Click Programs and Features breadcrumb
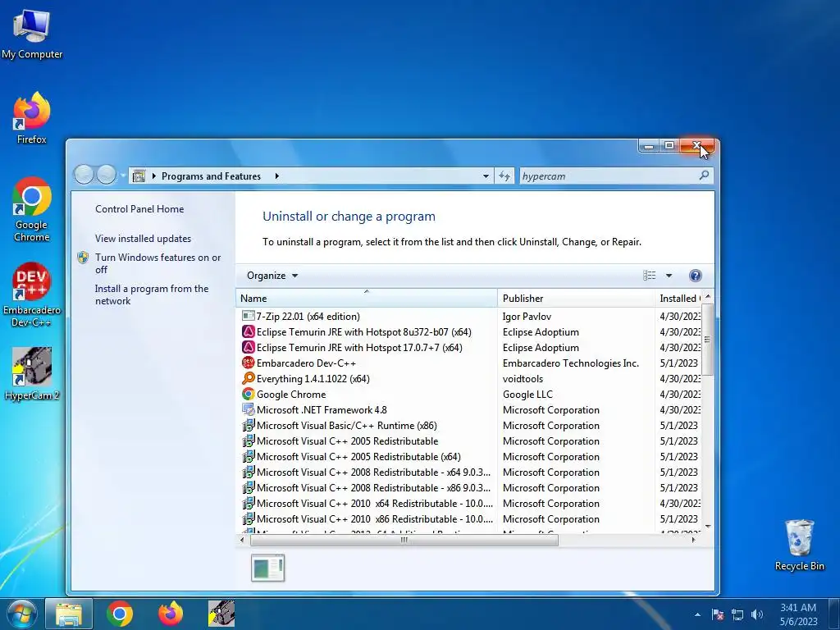Image resolution: width=840 pixels, height=630 pixels. pyautogui.click(x=211, y=176)
